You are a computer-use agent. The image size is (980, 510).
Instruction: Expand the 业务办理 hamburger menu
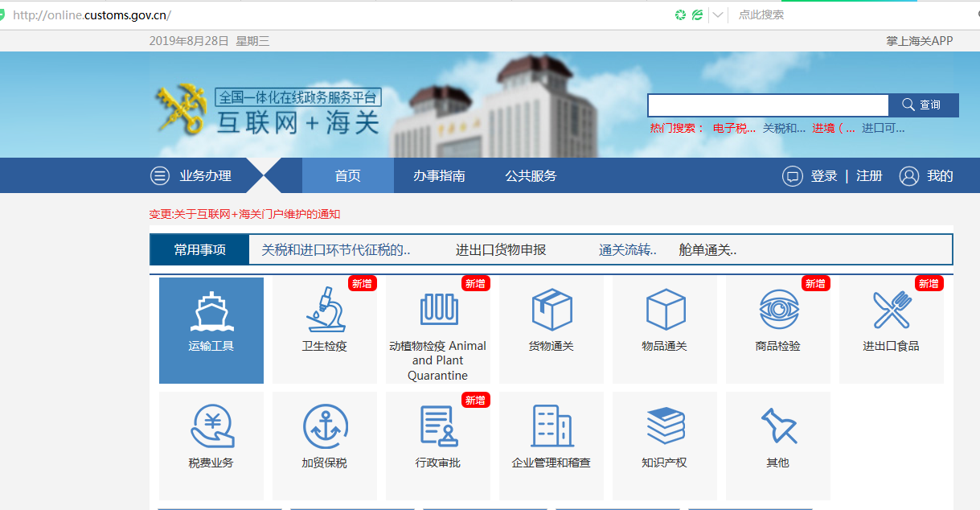click(161, 176)
